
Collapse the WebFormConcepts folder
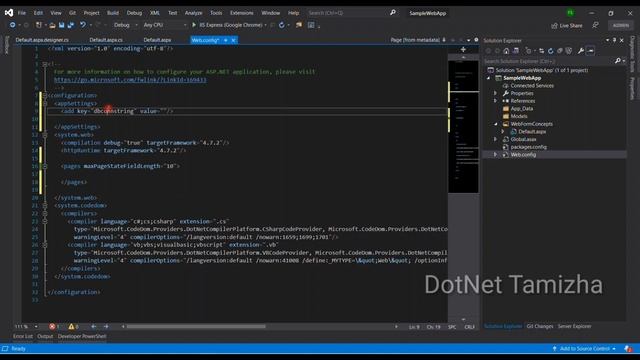click(496, 124)
